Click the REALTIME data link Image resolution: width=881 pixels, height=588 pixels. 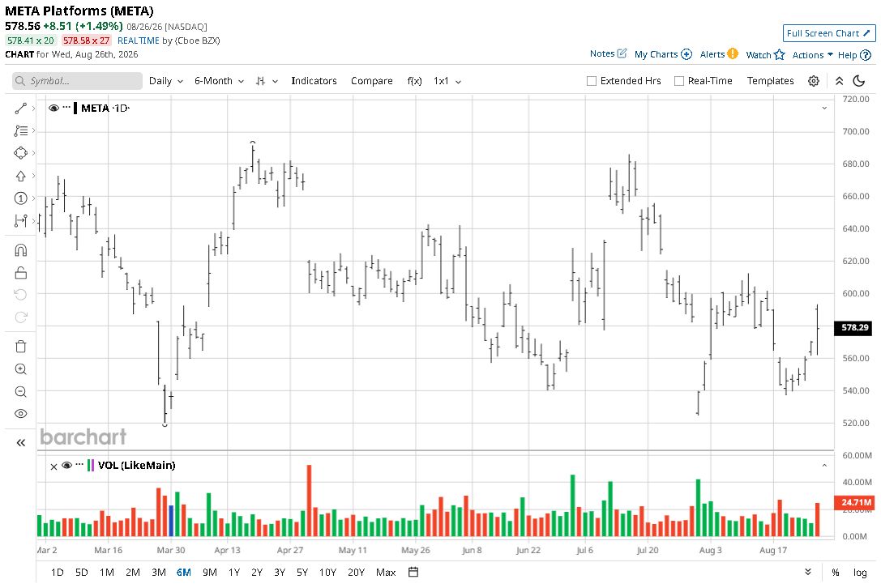click(139, 40)
